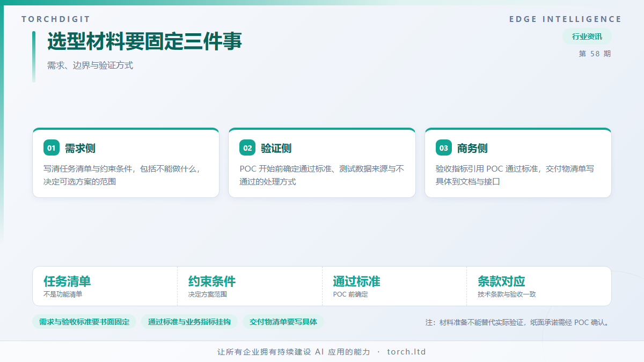This screenshot has height=362, width=644.
Task: Click the EDGE INTELLIGENCE header text
Action: (x=565, y=19)
